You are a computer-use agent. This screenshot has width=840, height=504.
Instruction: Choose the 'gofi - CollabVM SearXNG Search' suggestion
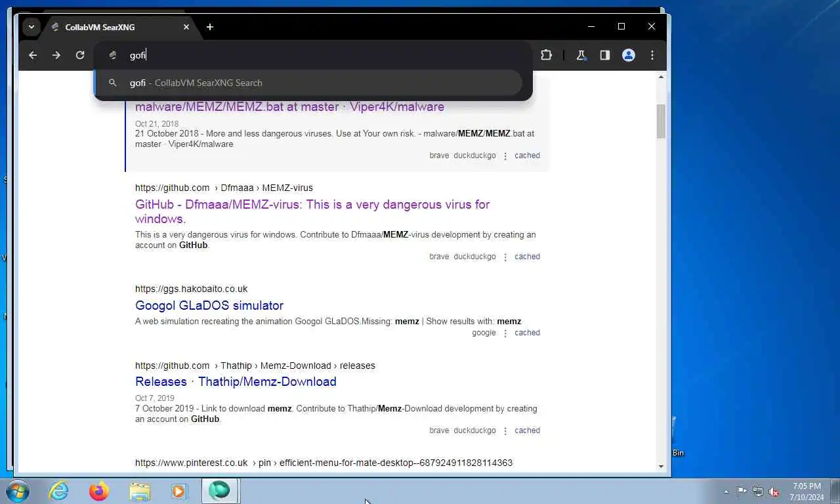point(308,83)
